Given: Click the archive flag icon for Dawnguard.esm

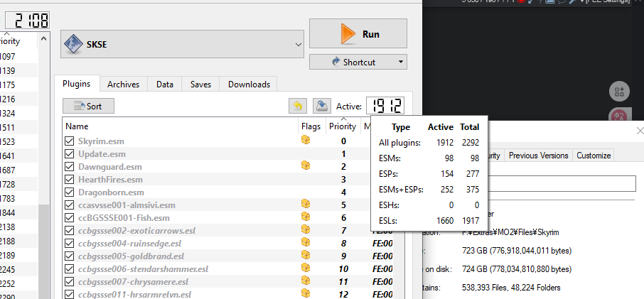Looking at the screenshot, I should [305, 165].
